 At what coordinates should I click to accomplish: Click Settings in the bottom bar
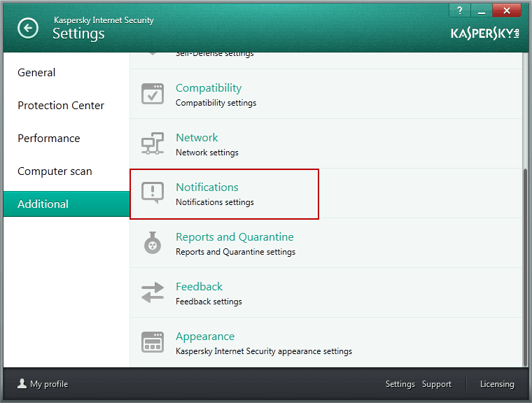pyautogui.click(x=400, y=384)
